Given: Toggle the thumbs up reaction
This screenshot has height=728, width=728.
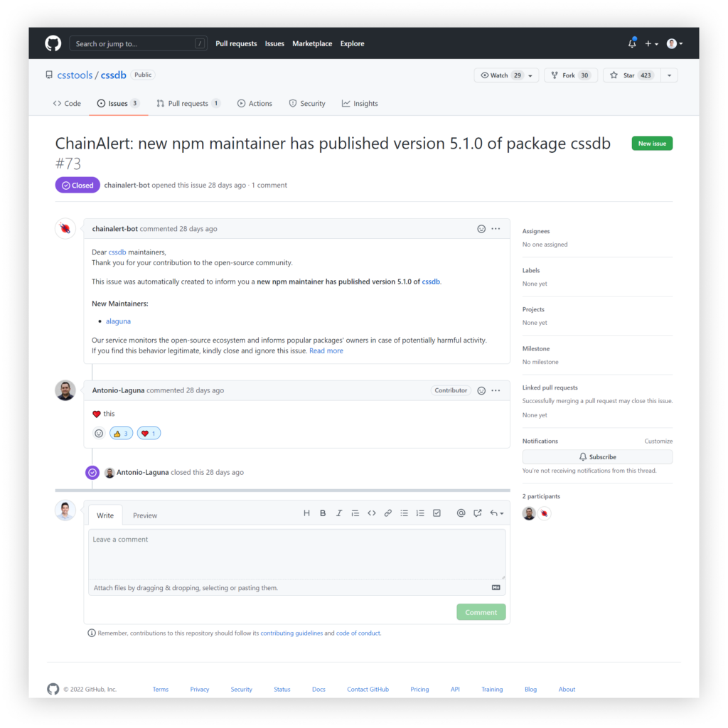Looking at the screenshot, I should tap(121, 433).
